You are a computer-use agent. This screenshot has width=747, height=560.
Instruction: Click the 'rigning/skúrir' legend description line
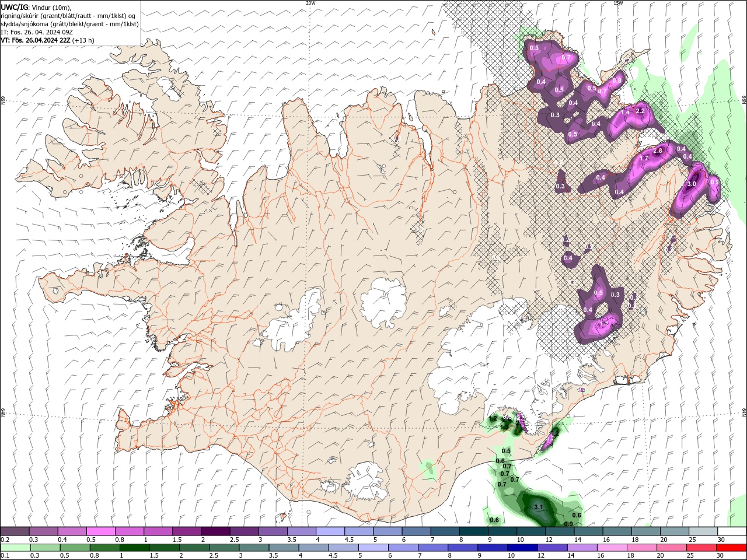coord(68,16)
